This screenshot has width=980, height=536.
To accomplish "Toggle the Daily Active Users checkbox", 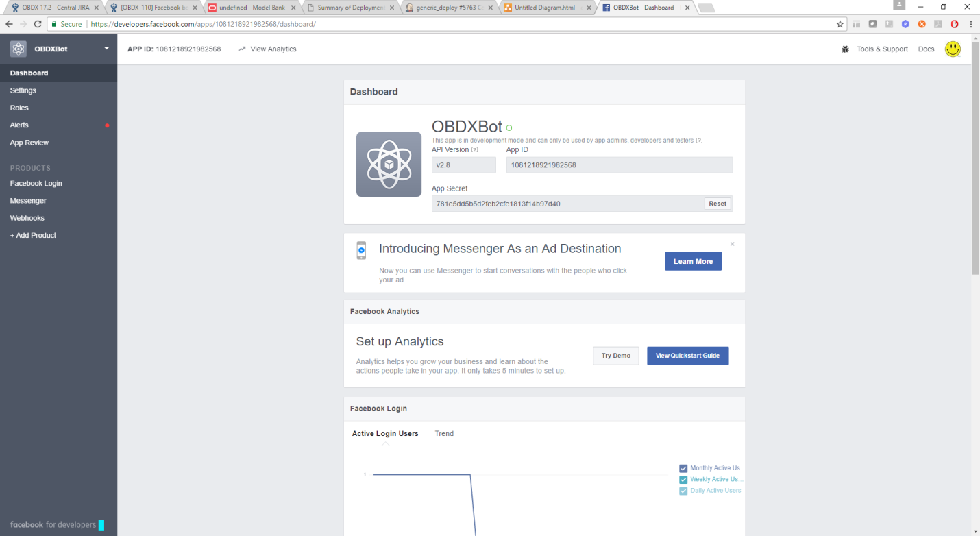I will 683,491.
